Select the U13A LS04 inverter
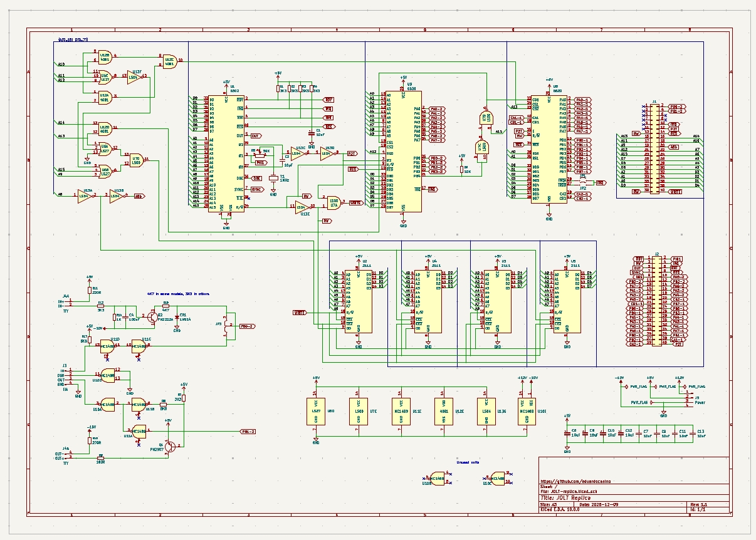The image size is (756, 540). pyautogui.click(x=85, y=195)
